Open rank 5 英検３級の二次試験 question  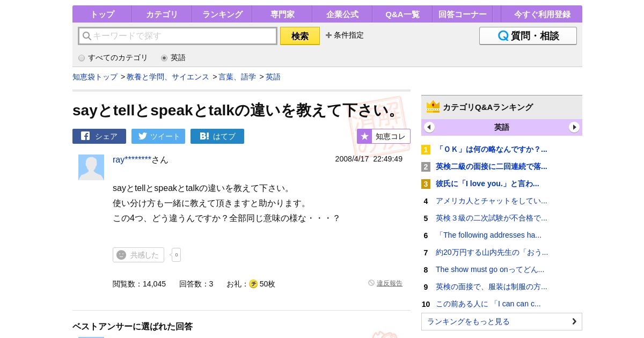tap(492, 218)
